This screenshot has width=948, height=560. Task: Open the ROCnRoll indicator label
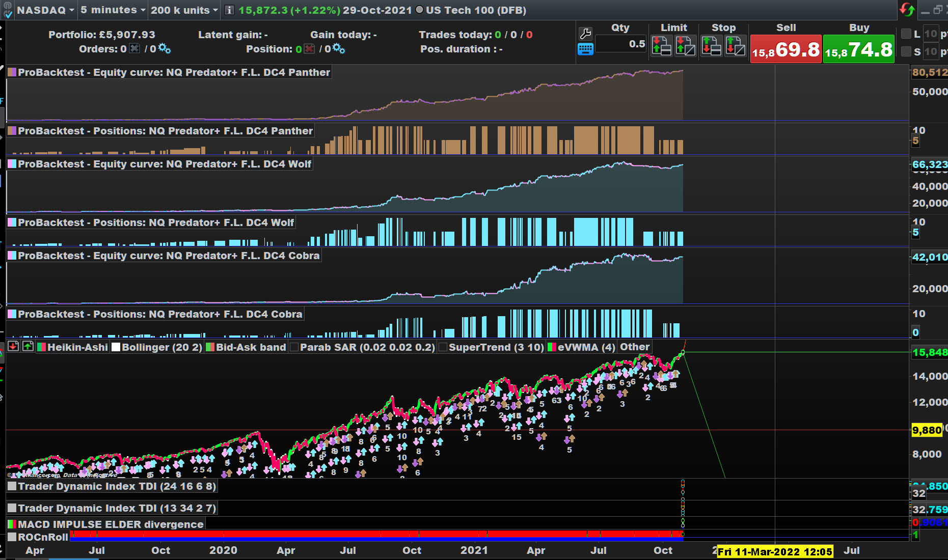(x=43, y=537)
